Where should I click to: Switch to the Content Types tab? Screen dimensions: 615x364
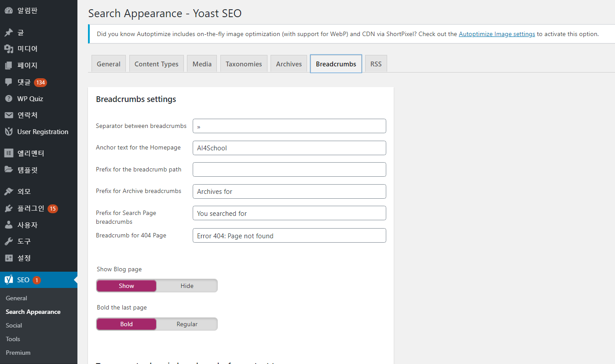click(156, 64)
